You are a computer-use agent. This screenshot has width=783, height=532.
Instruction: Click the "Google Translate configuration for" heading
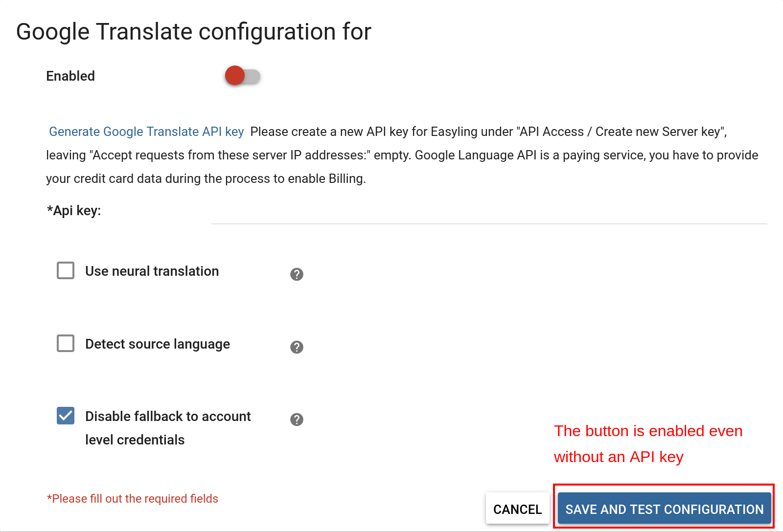tap(194, 32)
